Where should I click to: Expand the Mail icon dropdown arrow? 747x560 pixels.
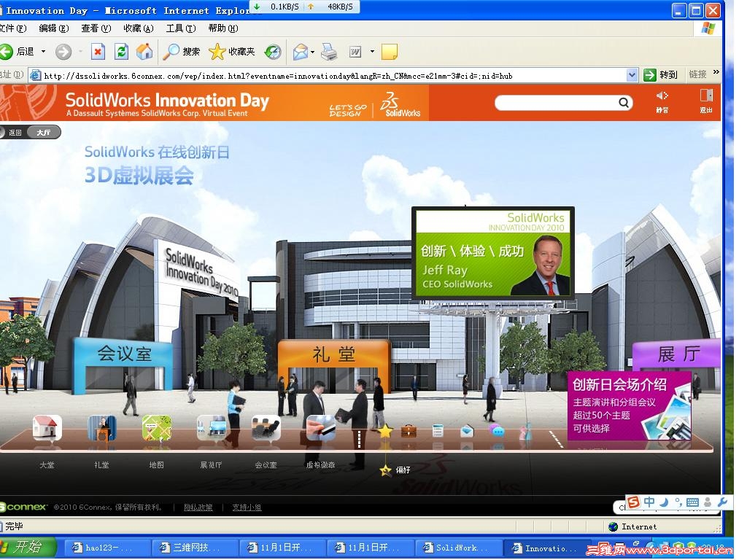(x=312, y=52)
